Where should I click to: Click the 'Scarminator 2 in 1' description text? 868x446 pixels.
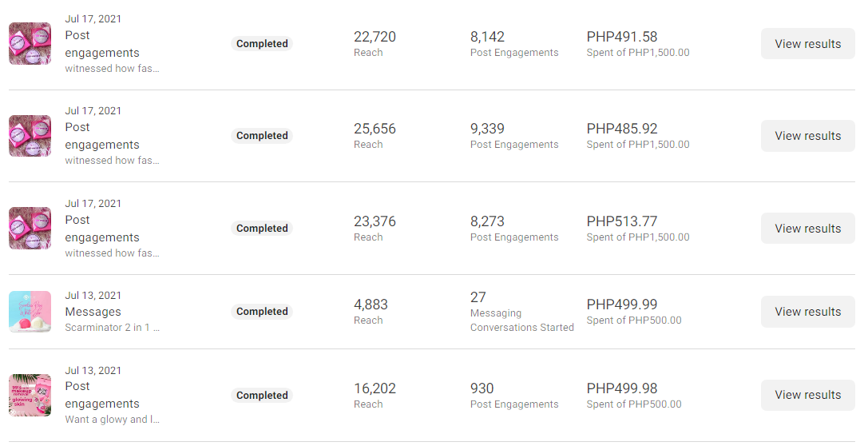click(113, 328)
